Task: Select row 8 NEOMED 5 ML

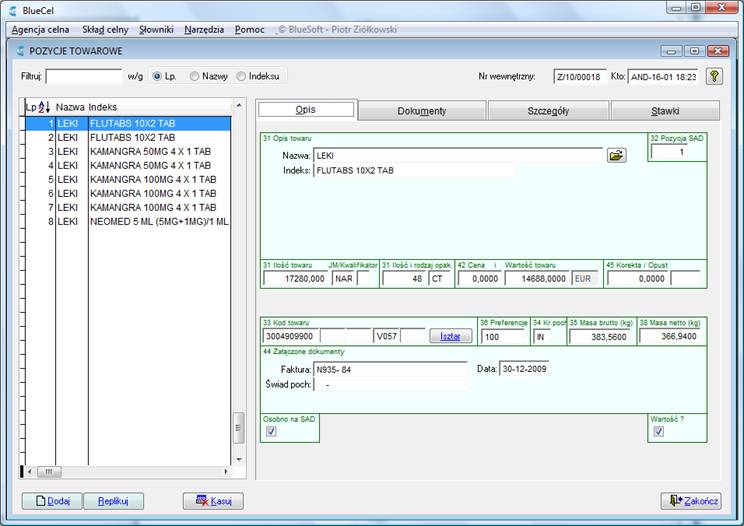Action: (x=128, y=221)
